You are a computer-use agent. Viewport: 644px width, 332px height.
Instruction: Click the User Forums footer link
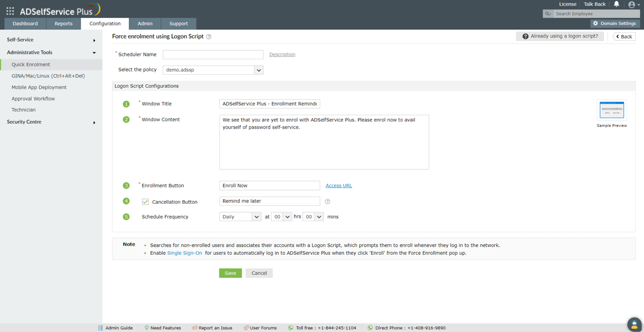pos(263,328)
